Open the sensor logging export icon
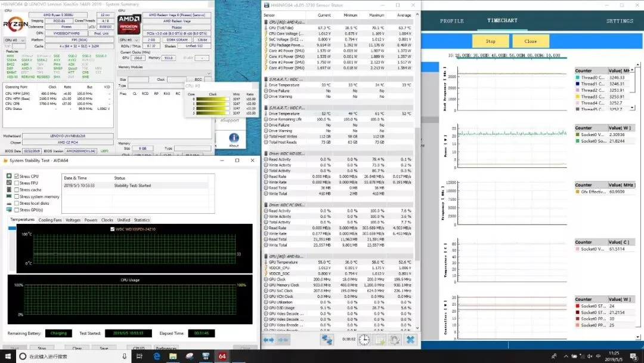644x363 pixels. point(379,340)
